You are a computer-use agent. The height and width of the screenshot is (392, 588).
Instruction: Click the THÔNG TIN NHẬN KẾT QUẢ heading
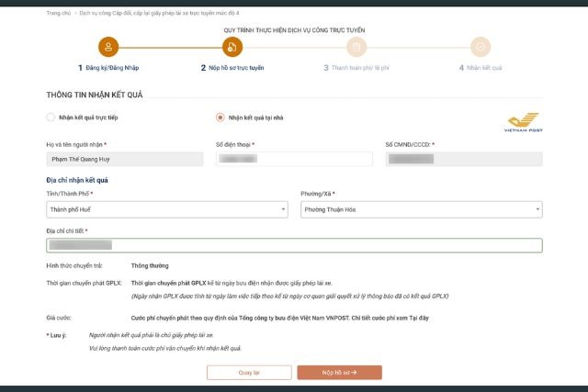coord(95,95)
